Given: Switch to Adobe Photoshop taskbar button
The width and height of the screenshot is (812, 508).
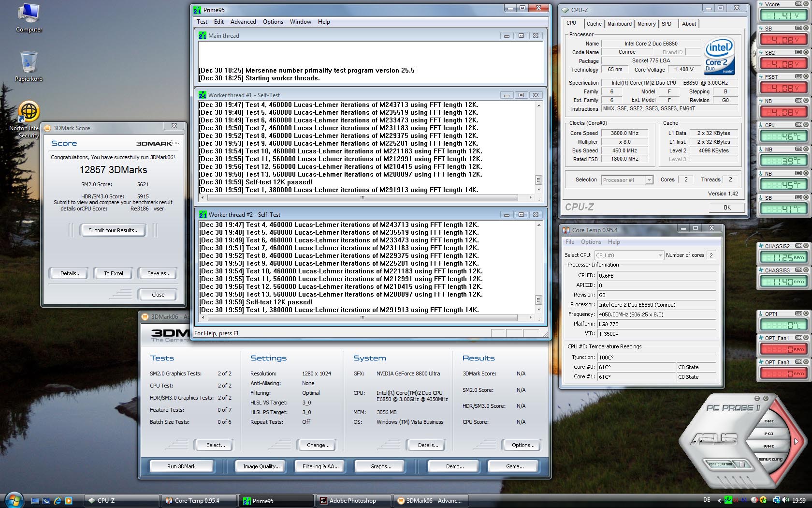Looking at the screenshot, I should (352, 501).
